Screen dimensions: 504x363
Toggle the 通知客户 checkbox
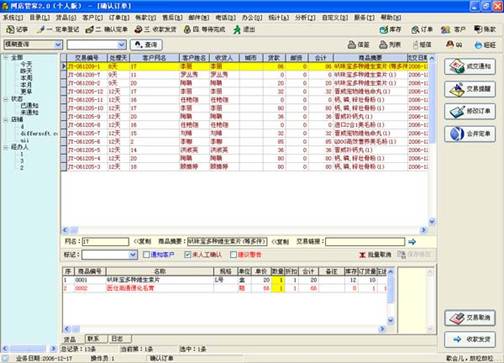click(146, 255)
